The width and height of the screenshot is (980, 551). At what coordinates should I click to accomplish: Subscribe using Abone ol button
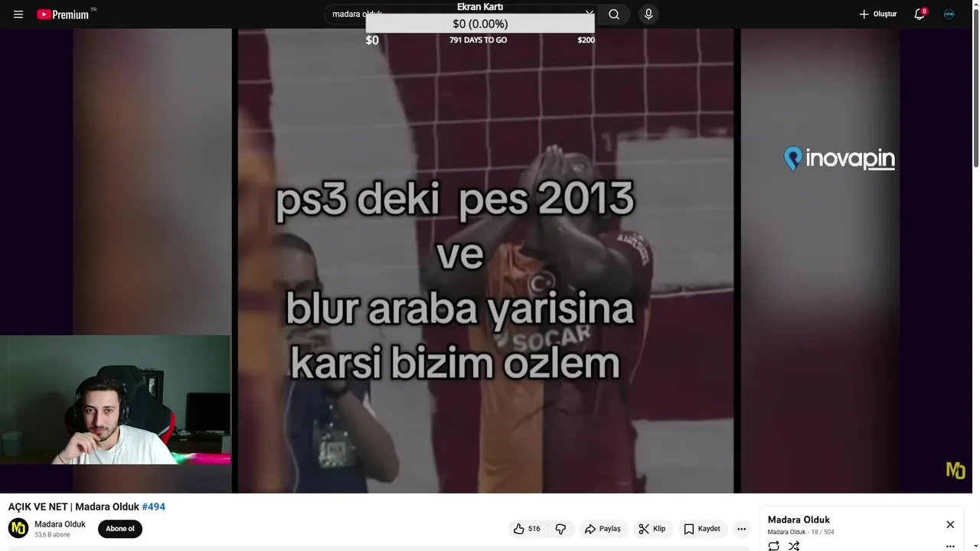pos(120,529)
